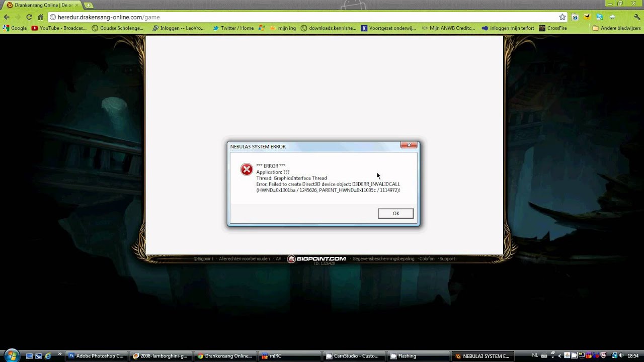Screen dimensions: 644x362
Task: Switch to Drankensang Online Chrome taskbar item
Action: [225, 356]
